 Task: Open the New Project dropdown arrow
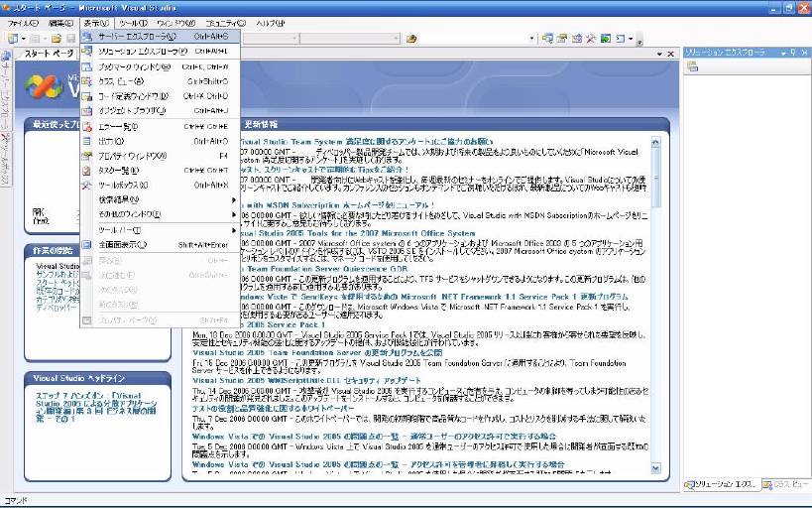click(24, 39)
